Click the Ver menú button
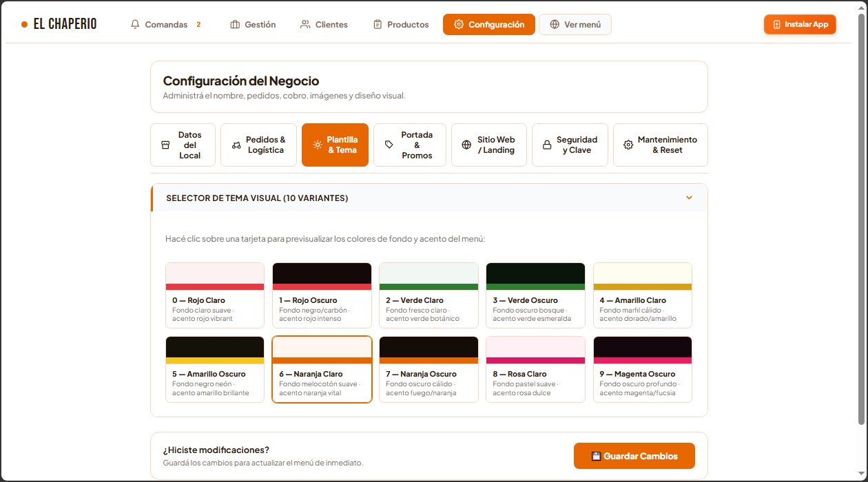 point(575,24)
